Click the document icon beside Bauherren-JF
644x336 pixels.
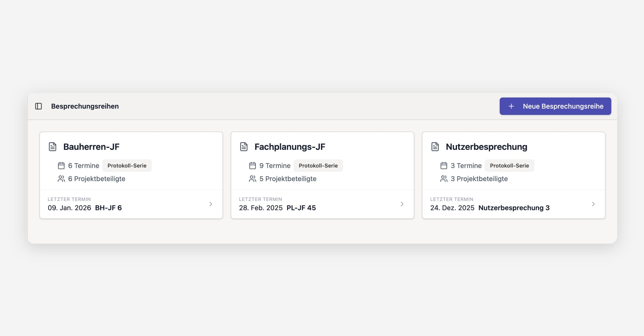(x=53, y=147)
